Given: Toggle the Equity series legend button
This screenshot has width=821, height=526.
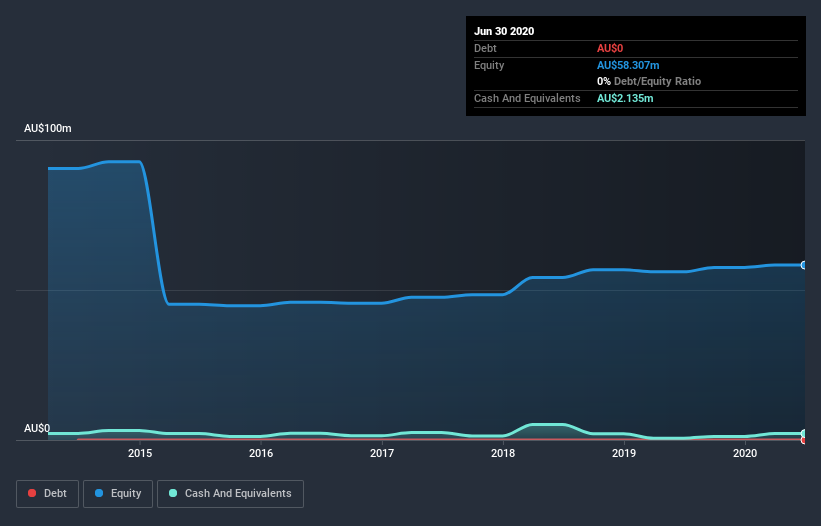Looking at the screenshot, I should point(118,494).
